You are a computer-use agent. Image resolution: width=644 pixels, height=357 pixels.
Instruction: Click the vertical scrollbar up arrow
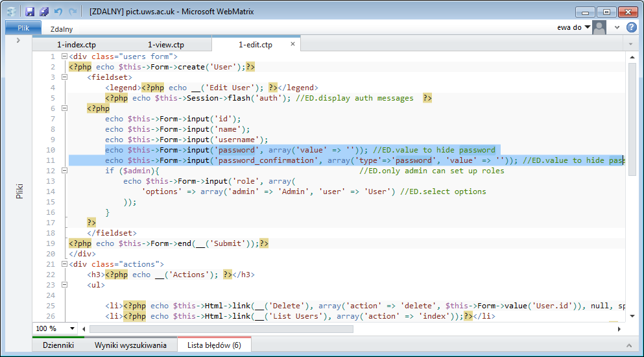(632, 57)
